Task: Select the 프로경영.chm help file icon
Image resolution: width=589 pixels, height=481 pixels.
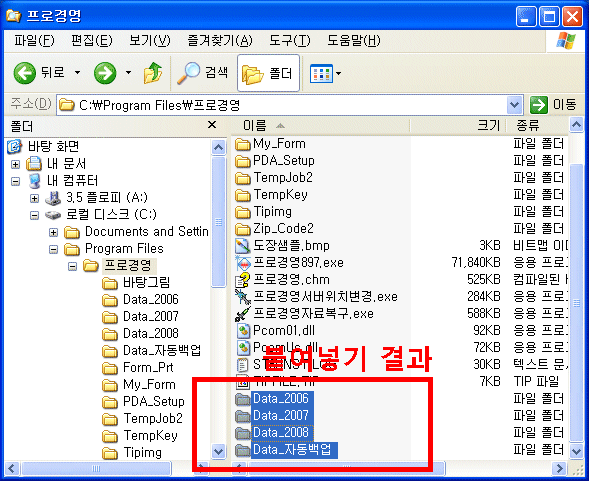Action: click(x=243, y=280)
